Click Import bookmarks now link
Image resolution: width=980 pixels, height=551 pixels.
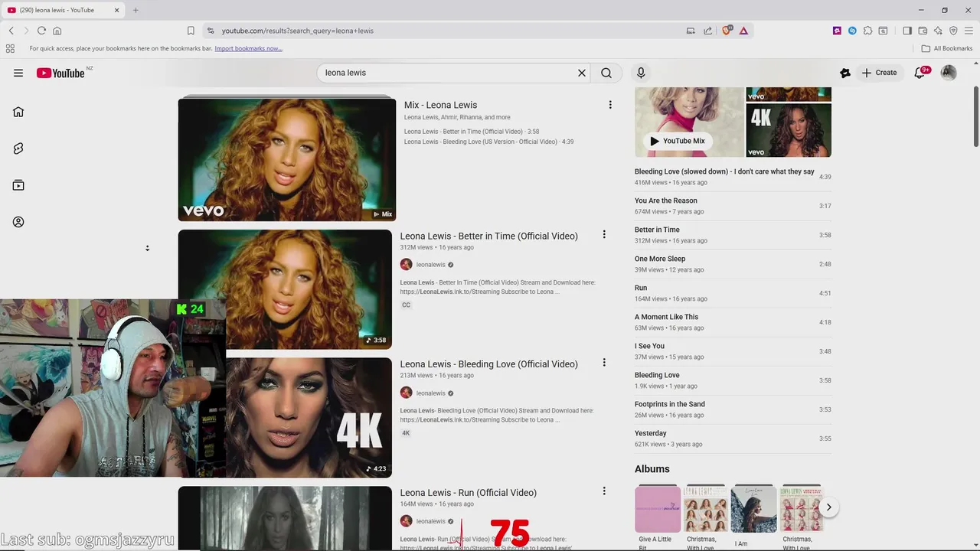[248, 48]
